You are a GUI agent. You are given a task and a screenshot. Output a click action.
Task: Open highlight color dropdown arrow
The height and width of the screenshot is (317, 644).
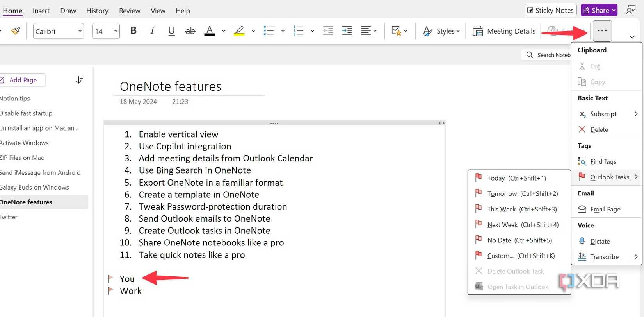(253, 31)
